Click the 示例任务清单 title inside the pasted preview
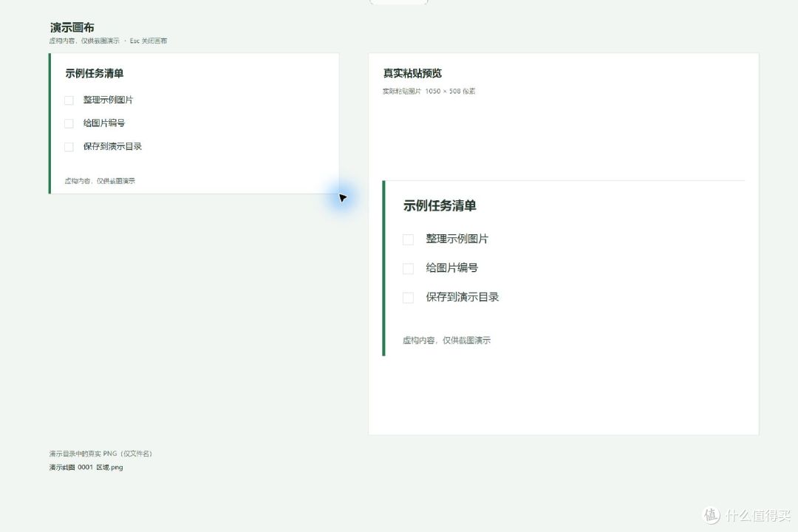This screenshot has width=798, height=532. (x=440, y=205)
